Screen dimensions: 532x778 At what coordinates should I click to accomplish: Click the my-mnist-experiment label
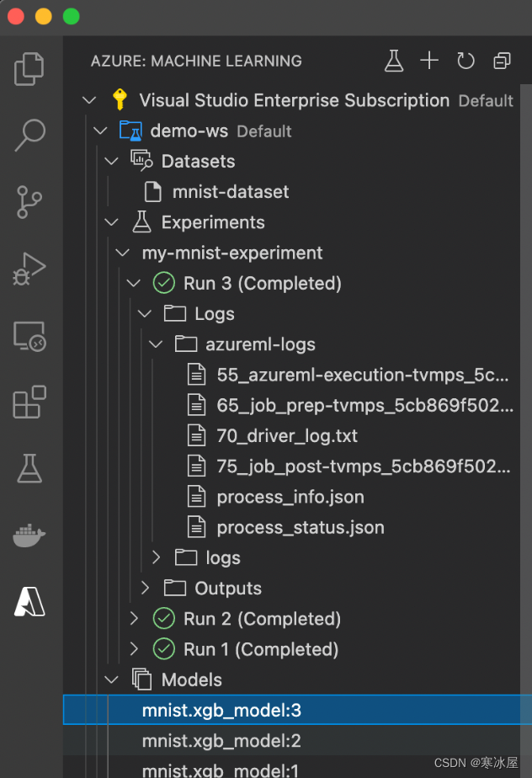232,253
